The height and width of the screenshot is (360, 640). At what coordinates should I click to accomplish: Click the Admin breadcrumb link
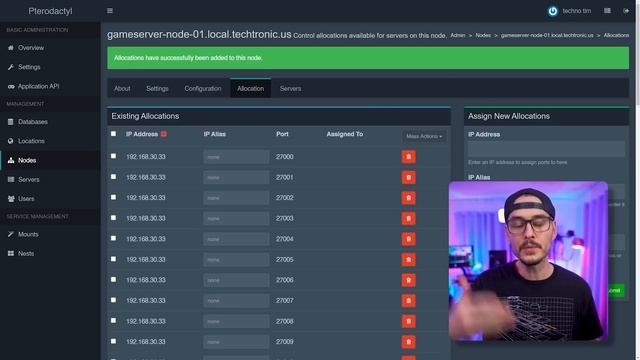tap(458, 36)
